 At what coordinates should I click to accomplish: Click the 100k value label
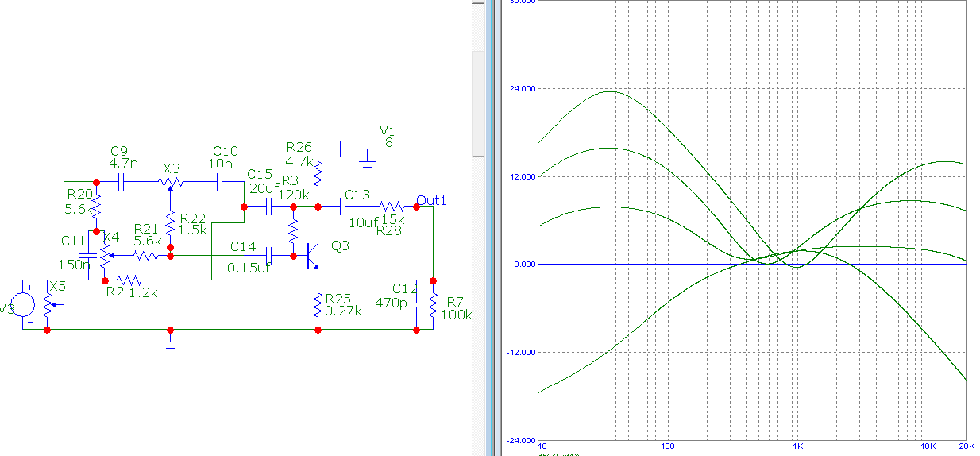click(458, 315)
